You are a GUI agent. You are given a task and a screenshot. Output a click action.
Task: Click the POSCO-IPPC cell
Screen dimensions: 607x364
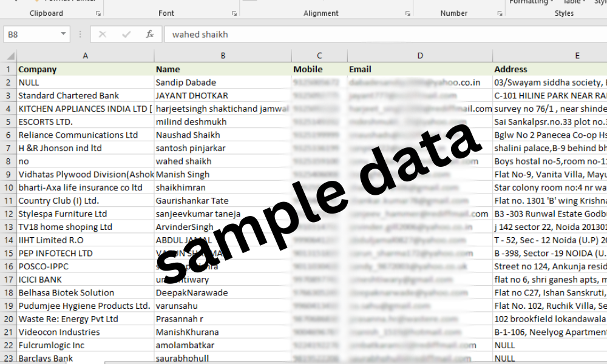pos(86,266)
